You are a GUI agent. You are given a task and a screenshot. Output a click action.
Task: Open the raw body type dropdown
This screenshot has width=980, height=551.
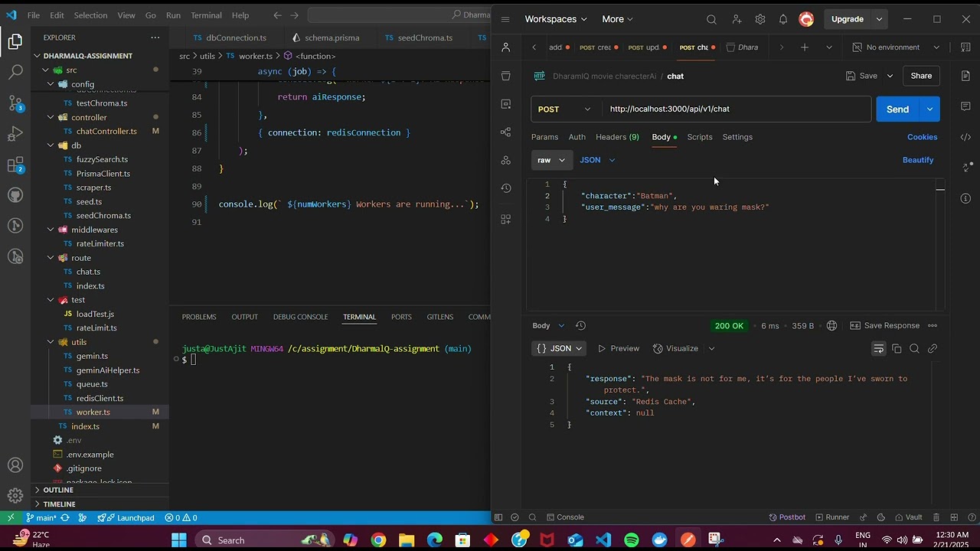[x=551, y=160]
